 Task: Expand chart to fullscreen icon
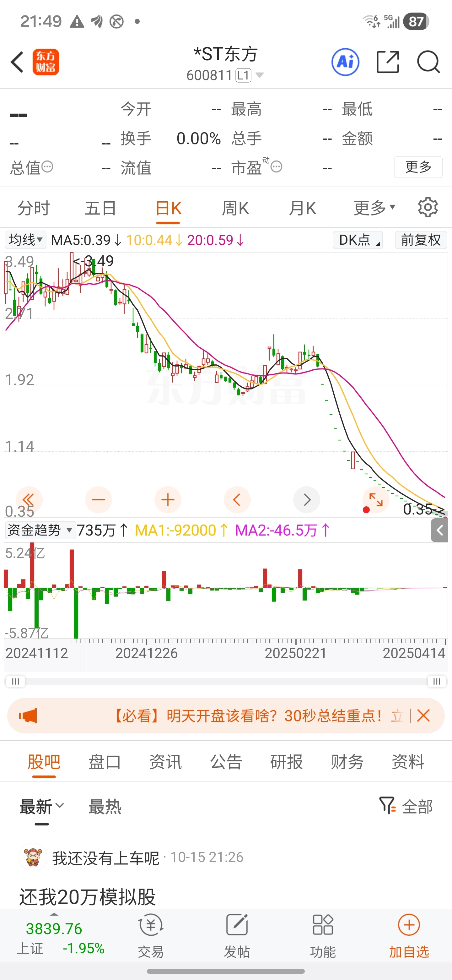point(376,499)
